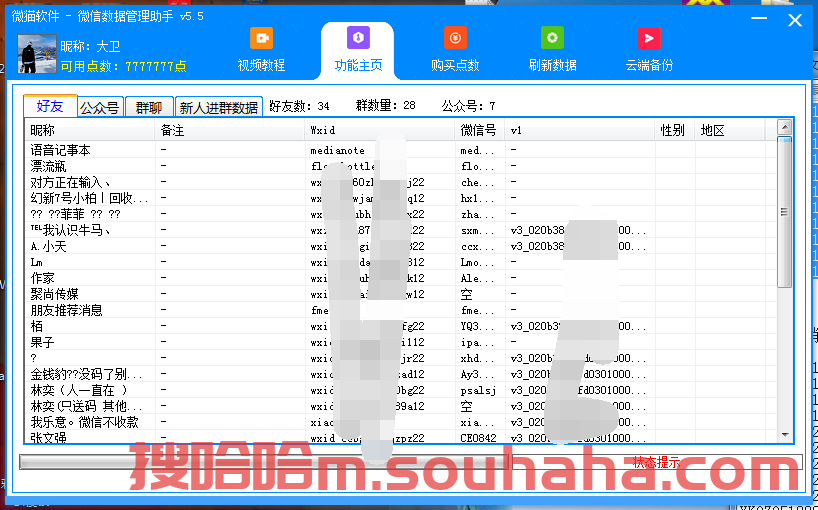Screen dimensions: 818x510
Task: Click the 刷新数据 green refresh icon
Action: 552,38
